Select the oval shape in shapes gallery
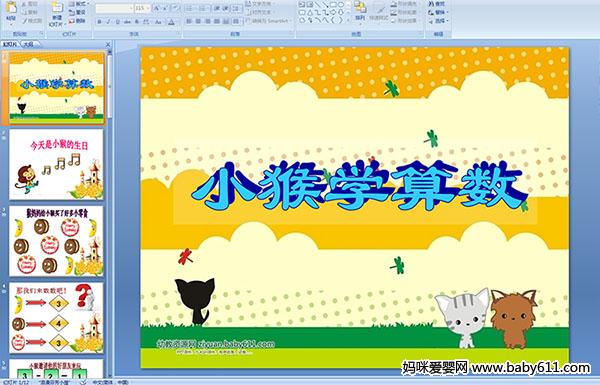The image size is (600, 385). click(x=340, y=5)
